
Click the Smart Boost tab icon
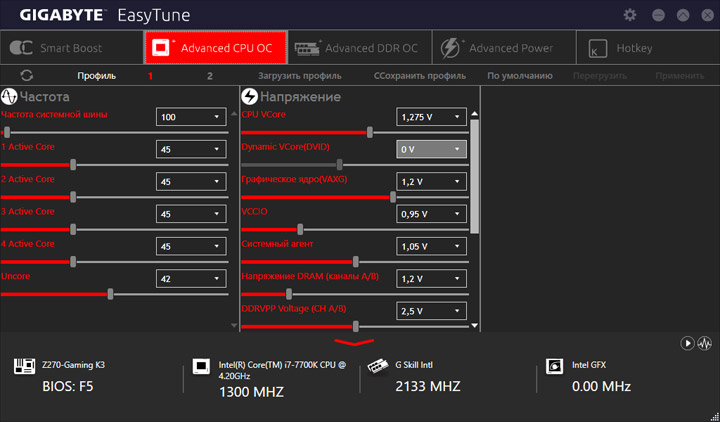point(21,48)
